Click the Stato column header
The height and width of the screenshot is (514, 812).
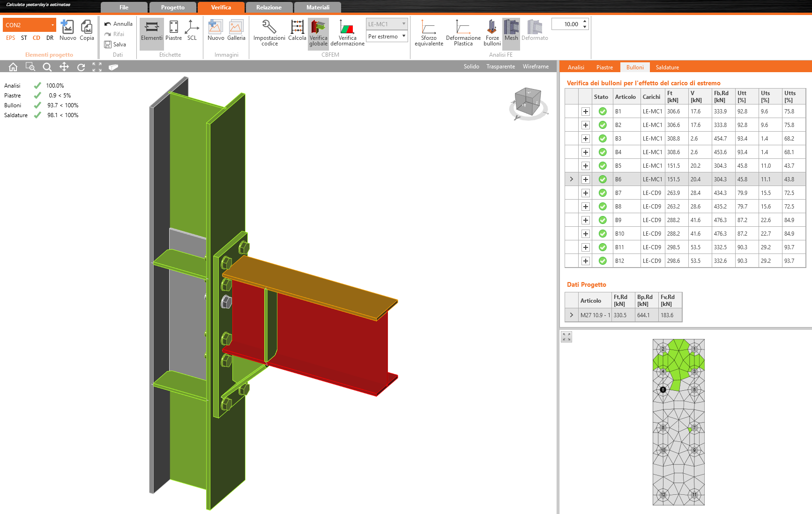602,97
